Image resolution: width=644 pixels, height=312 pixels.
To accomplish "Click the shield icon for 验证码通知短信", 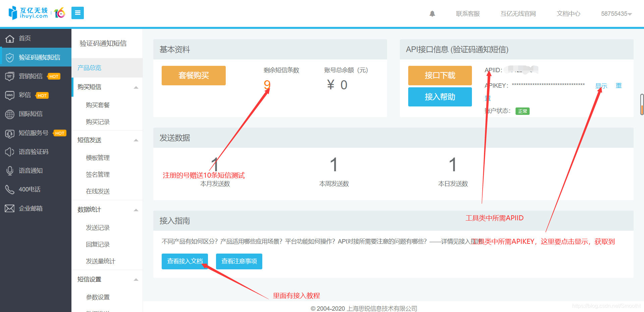I will click(10, 57).
